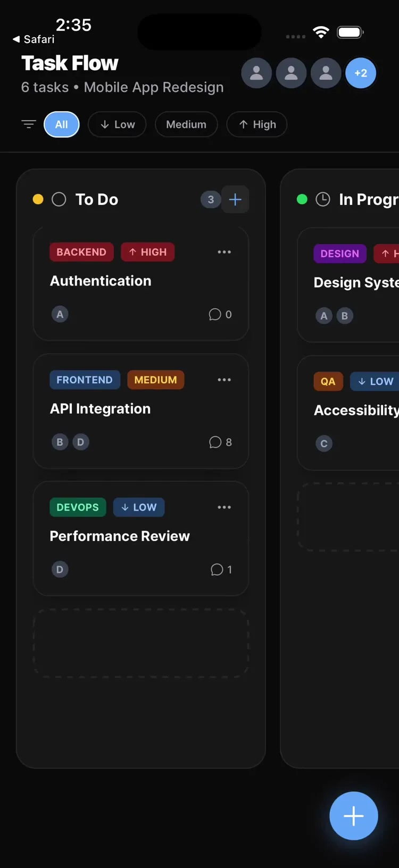Filter tasks by Medium priority
This screenshot has height=868, width=399.
coord(186,125)
